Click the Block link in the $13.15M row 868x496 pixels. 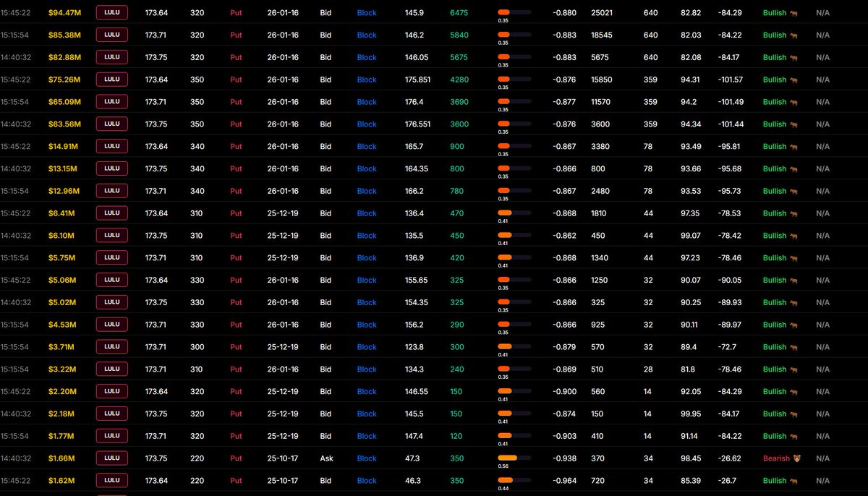[367, 169]
